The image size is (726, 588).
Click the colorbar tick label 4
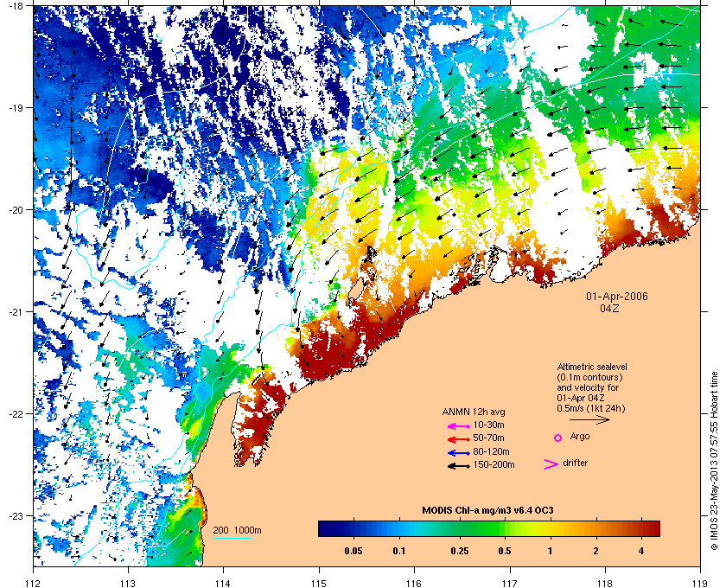pyautogui.click(x=641, y=552)
